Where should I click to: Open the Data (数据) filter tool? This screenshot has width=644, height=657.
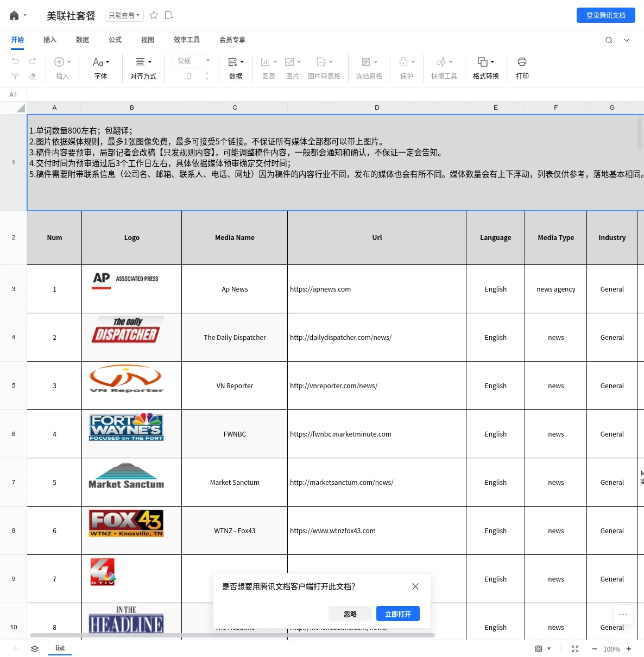coord(236,68)
